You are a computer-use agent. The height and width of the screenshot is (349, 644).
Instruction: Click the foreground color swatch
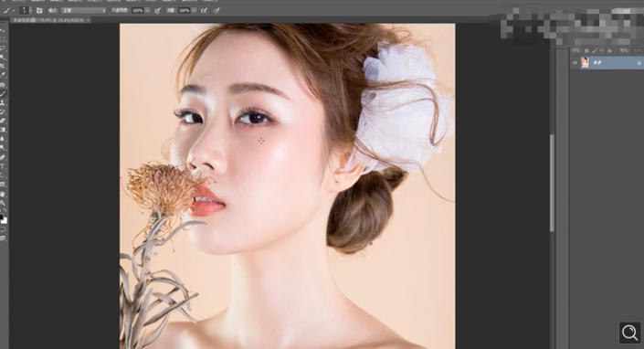pos(1,217)
